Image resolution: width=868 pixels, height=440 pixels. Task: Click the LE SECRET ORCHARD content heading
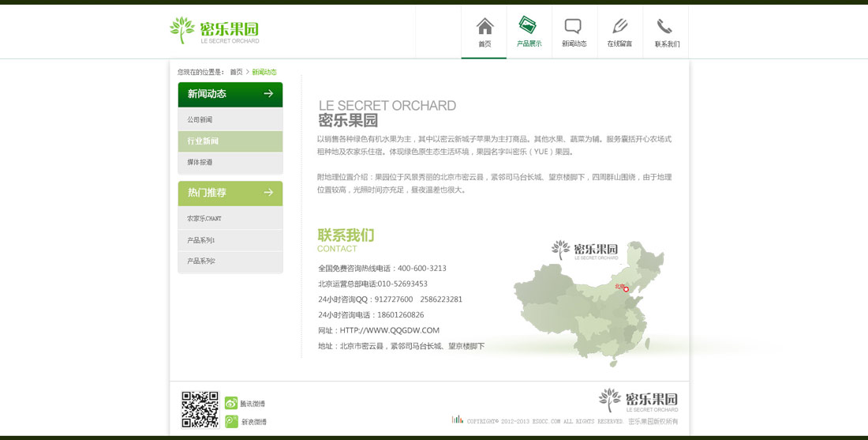point(387,105)
